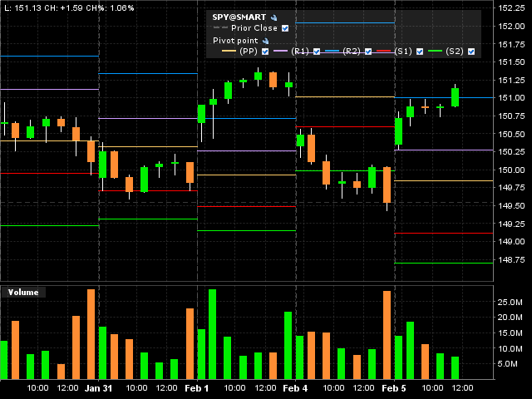Open the wrench settings next to SPY@SMART
This screenshot has height=399, width=532.
(274, 17)
